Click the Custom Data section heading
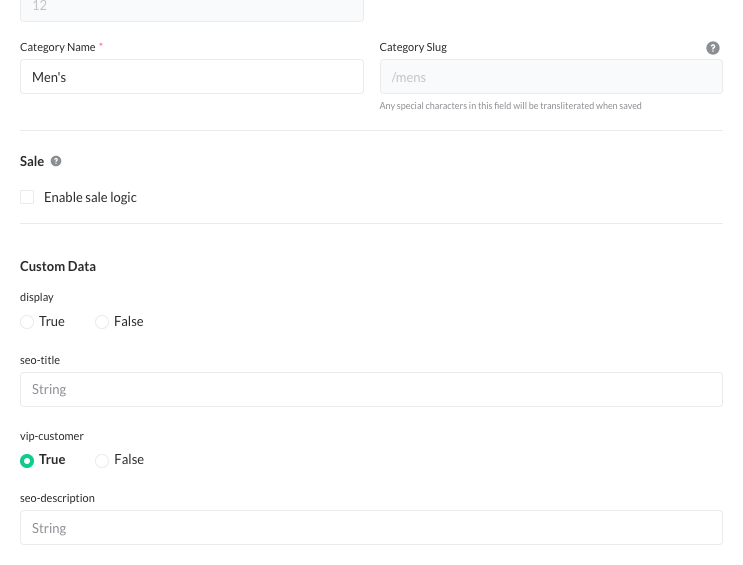 58,266
